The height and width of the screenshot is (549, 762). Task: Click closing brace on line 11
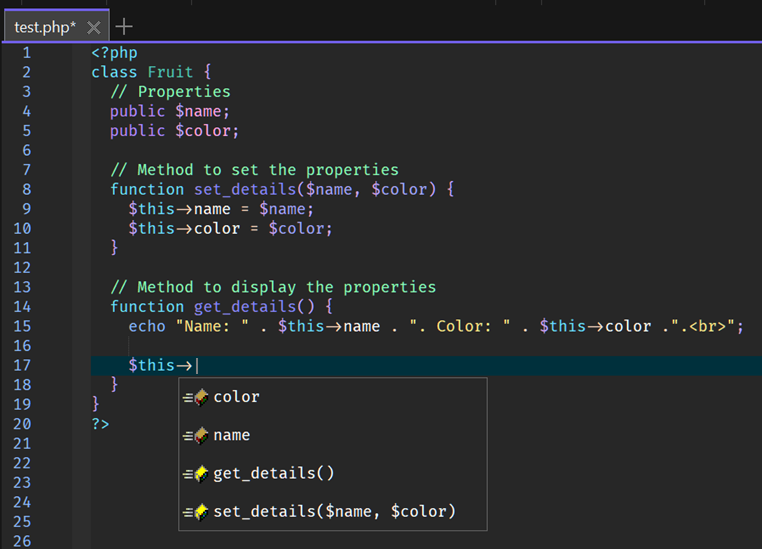tap(114, 248)
